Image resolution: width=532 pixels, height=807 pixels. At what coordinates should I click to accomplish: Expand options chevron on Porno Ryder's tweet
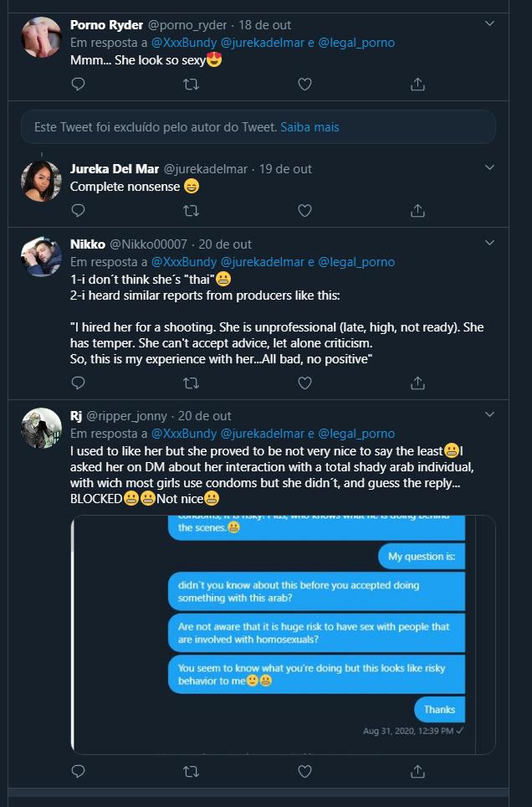point(490,25)
